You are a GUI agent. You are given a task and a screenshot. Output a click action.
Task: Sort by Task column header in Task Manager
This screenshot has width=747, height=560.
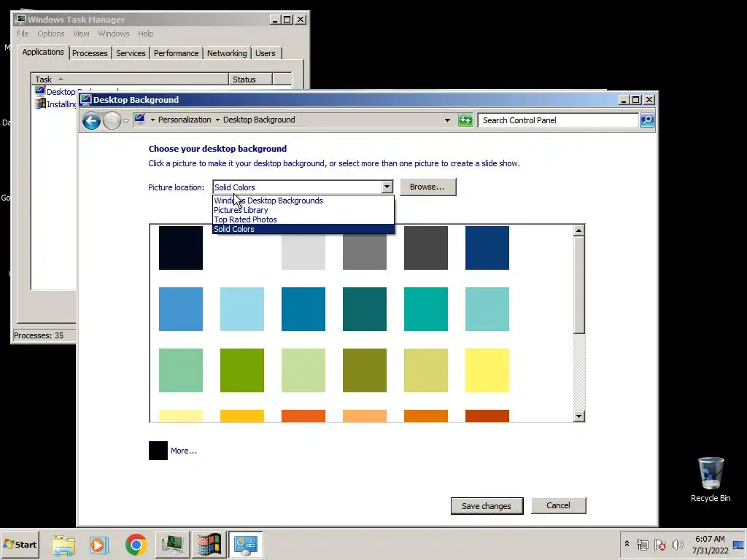[x=130, y=79]
